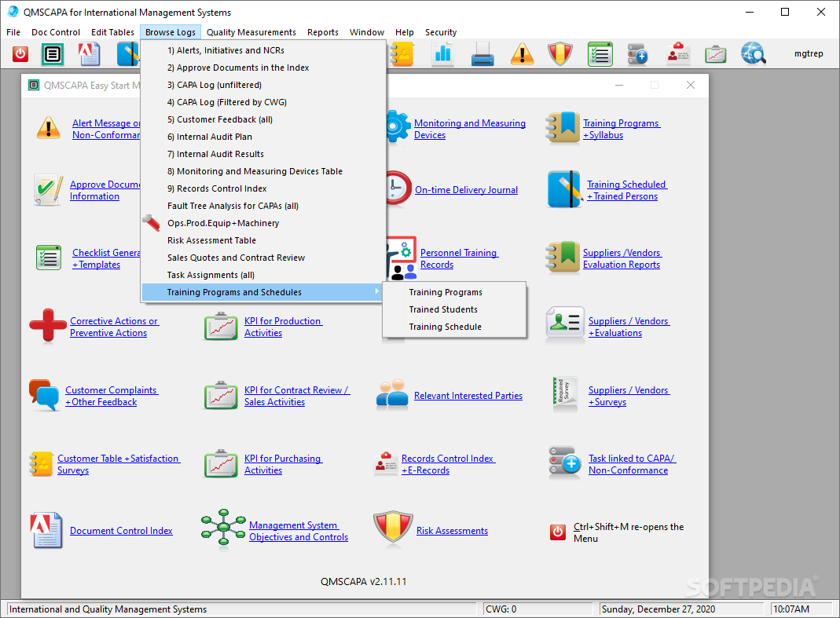Select Training Programs in submenu
840x618 pixels.
(454, 292)
